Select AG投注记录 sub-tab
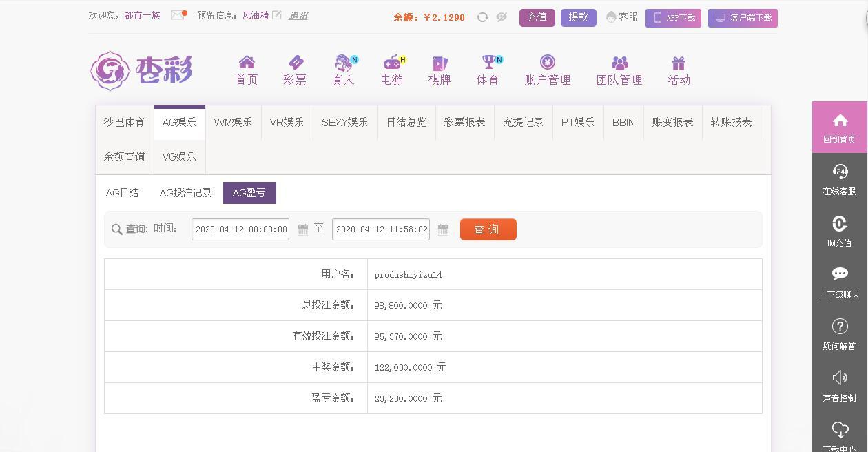868x452 pixels. pyautogui.click(x=186, y=193)
